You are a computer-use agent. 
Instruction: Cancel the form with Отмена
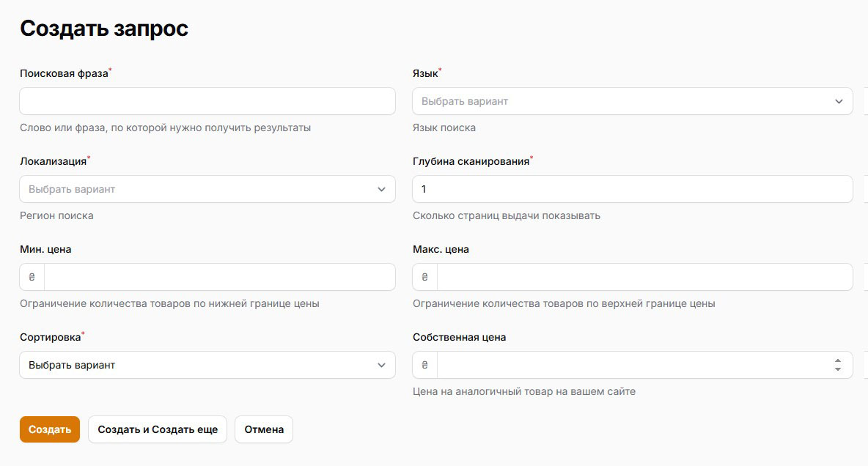tap(264, 429)
